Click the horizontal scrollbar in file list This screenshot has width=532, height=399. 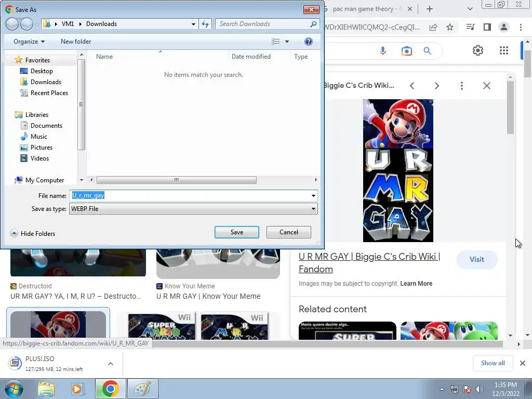point(177,180)
